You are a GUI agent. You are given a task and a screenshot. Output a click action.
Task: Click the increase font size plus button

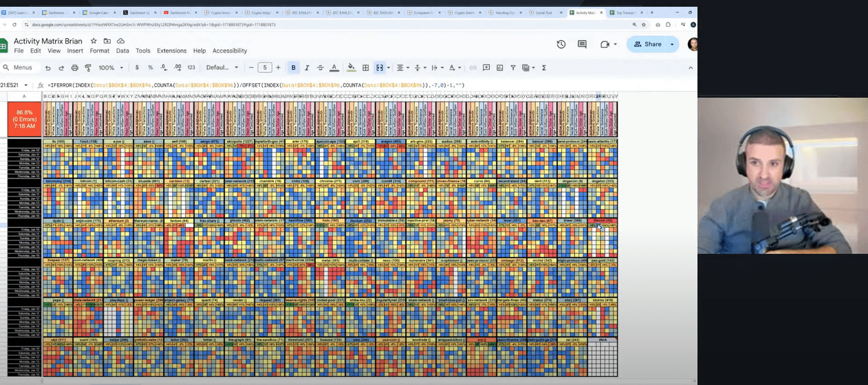click(x=278, y=68)
